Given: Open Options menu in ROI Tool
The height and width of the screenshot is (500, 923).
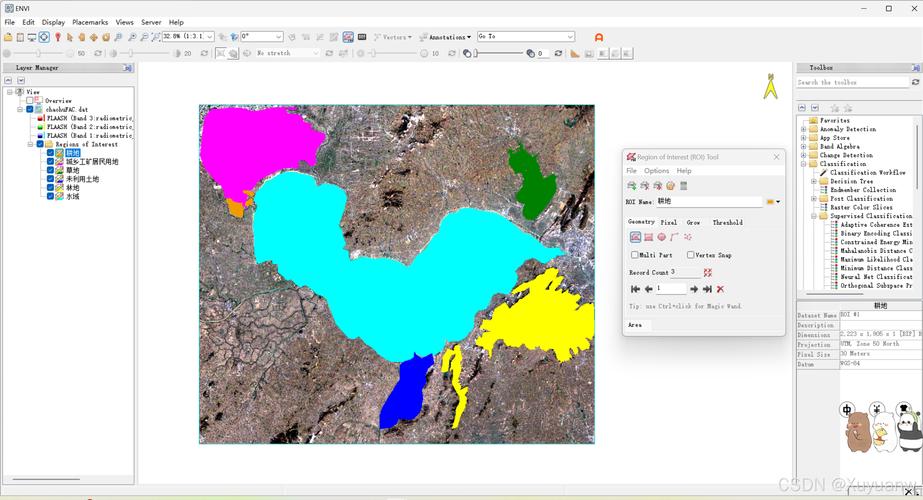Looking at the screenshot, I should pos(656,171).
